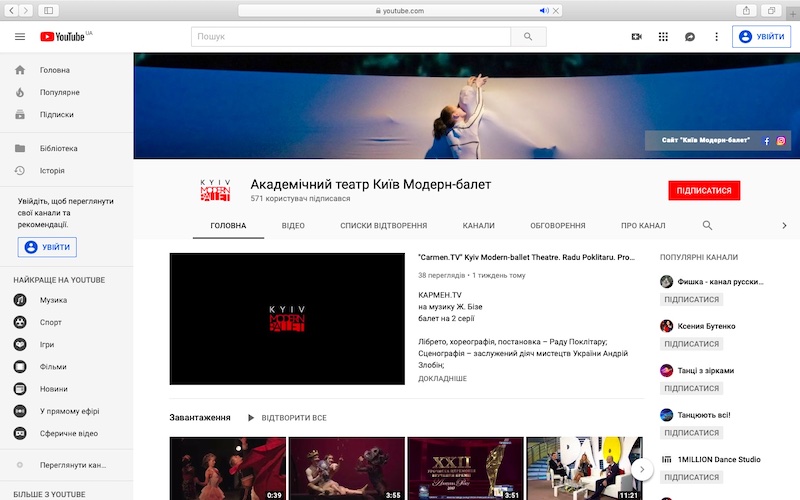Open Бібліотека library in sidebar
Viewport: 800px width, 500px height.
[x=66, y=148]
